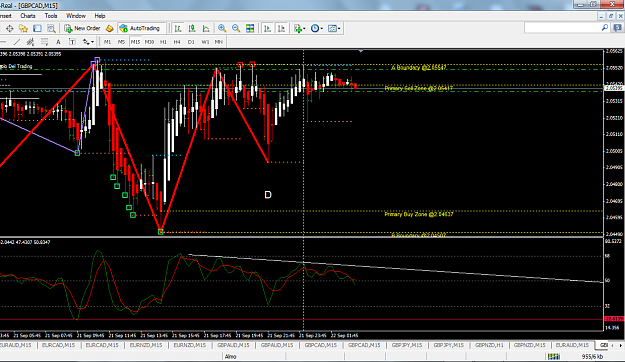Switch to the GBPNZD,H1 chart tab
This screenshot has height=362, width=625.
(489, 345)
